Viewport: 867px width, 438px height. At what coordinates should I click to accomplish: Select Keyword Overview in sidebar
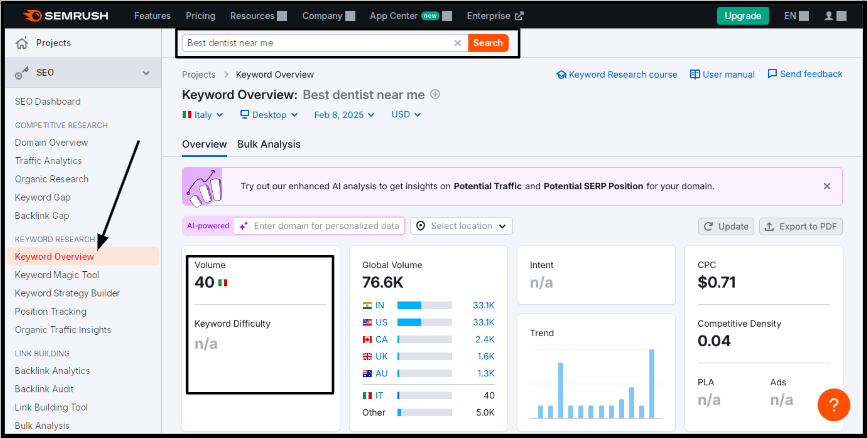coord(83,257)
